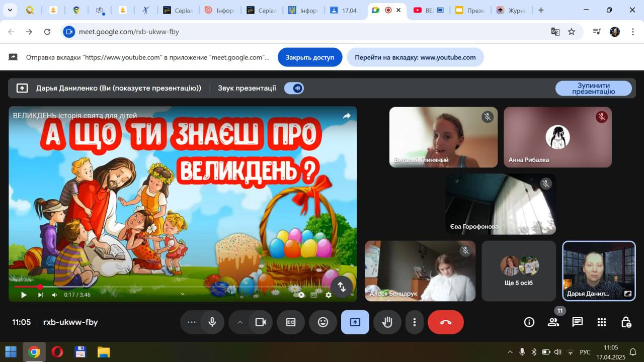Open the emoji reactions button

tap(323, 322)
